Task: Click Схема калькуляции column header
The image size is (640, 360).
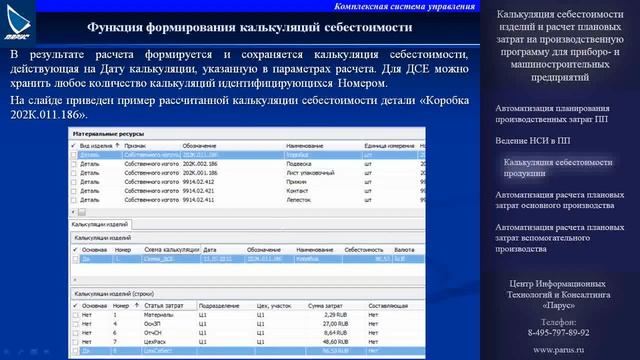Action: 171,249
